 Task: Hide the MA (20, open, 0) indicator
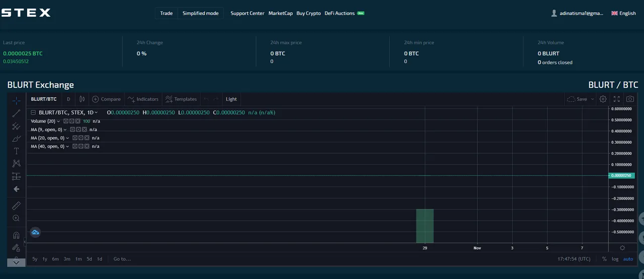[x=74, y=138]
